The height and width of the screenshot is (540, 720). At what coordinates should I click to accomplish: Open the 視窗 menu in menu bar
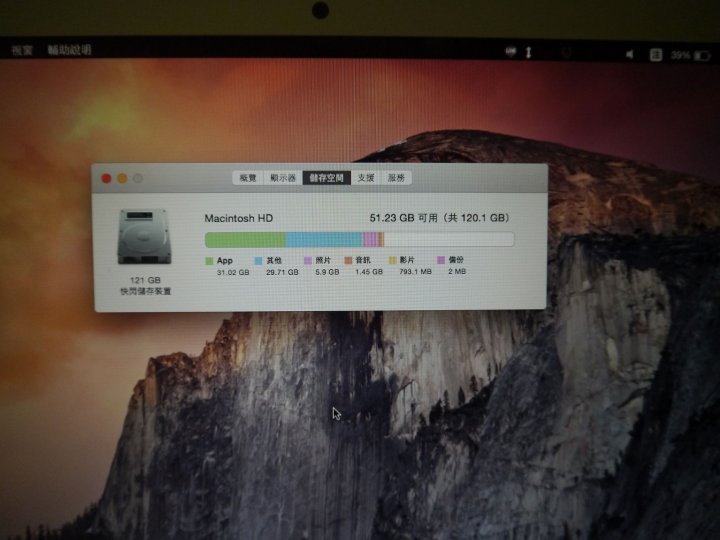pos(22,50)
